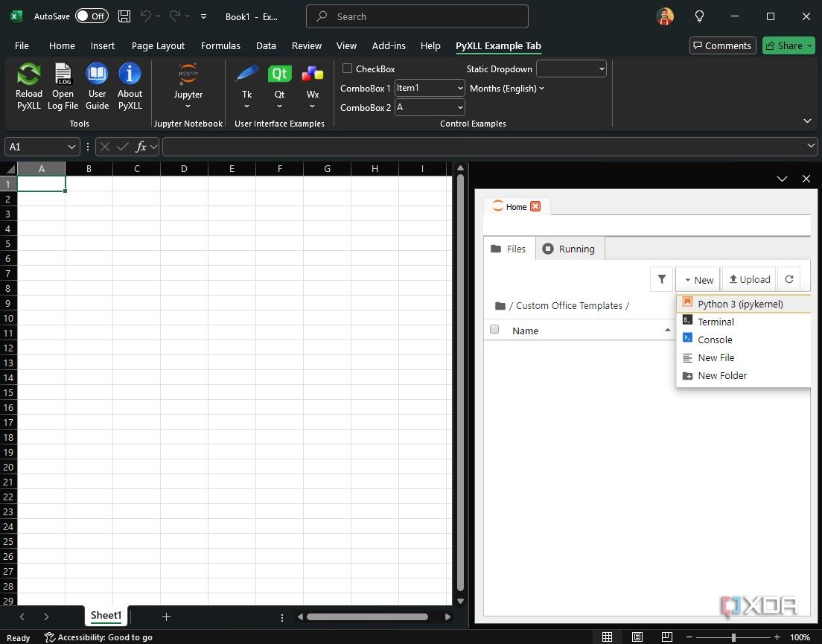This screenshot has width=822, height=644.
Task: Open the Jupyter New dropdown button
Action: click(699, 279)
